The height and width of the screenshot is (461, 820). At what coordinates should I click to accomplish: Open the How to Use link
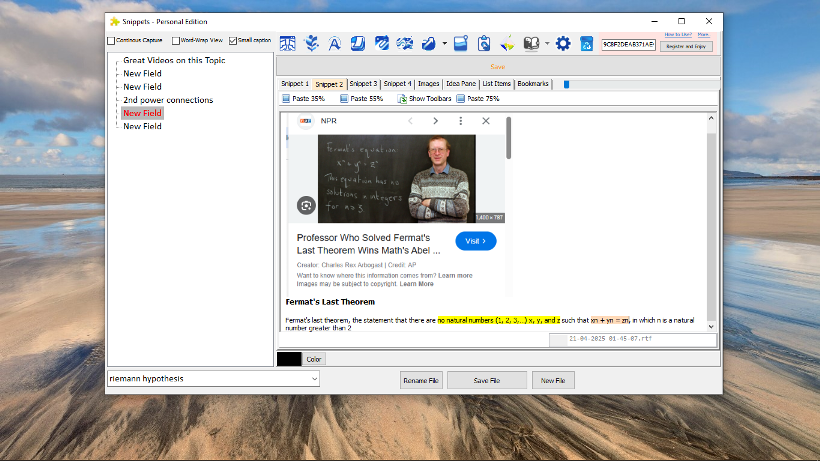[x=678, y=34]
